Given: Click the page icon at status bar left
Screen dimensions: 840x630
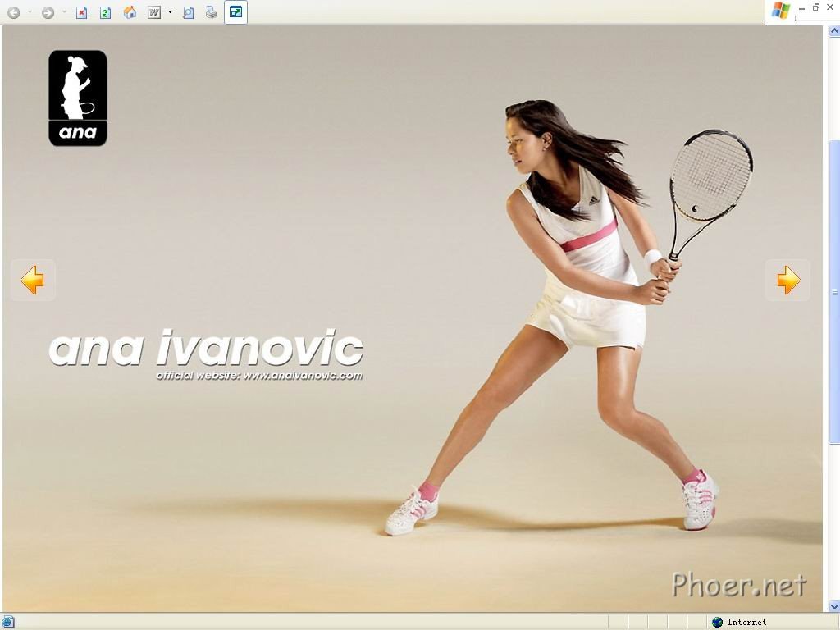Looking at the screenshot, I should coord(7,622).
